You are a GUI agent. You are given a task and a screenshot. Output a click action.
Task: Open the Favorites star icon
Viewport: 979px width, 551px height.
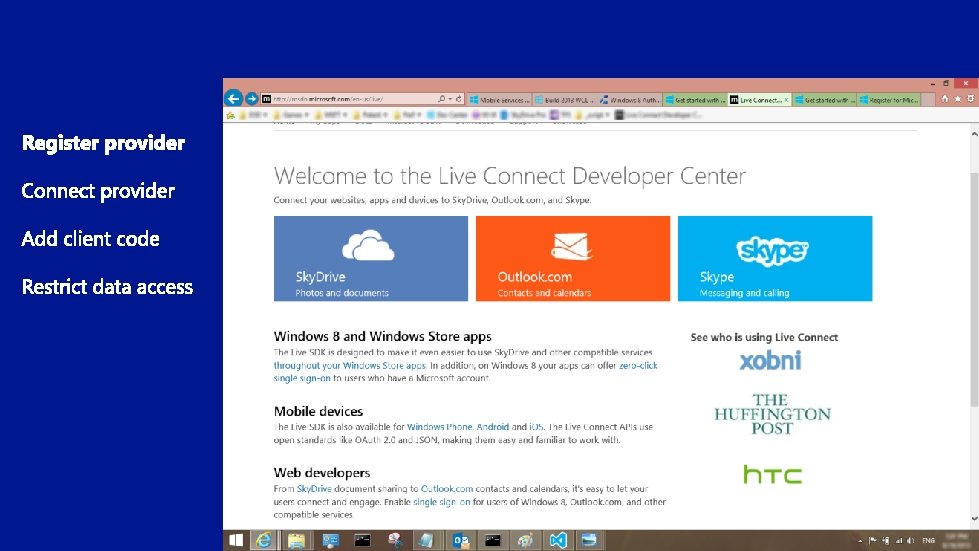(x=958, y=99)
